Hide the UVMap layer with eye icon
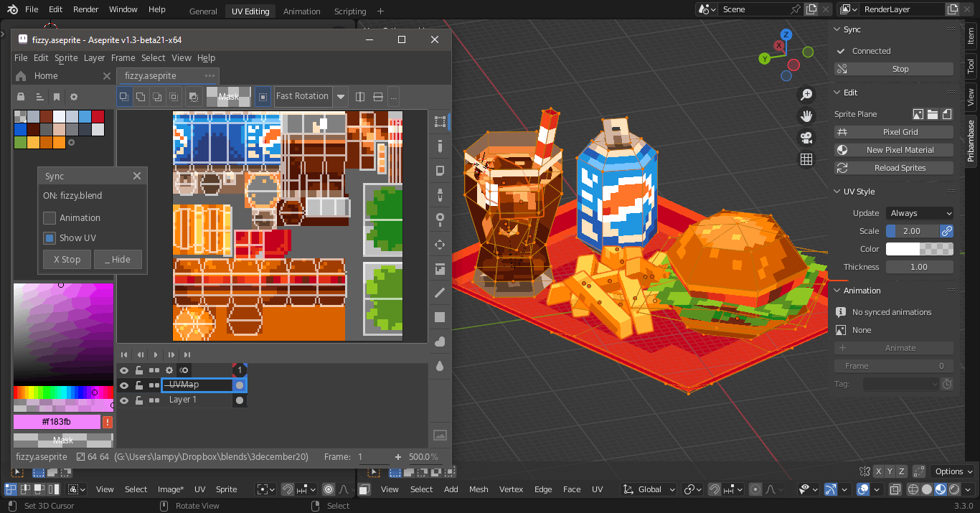 124,385
